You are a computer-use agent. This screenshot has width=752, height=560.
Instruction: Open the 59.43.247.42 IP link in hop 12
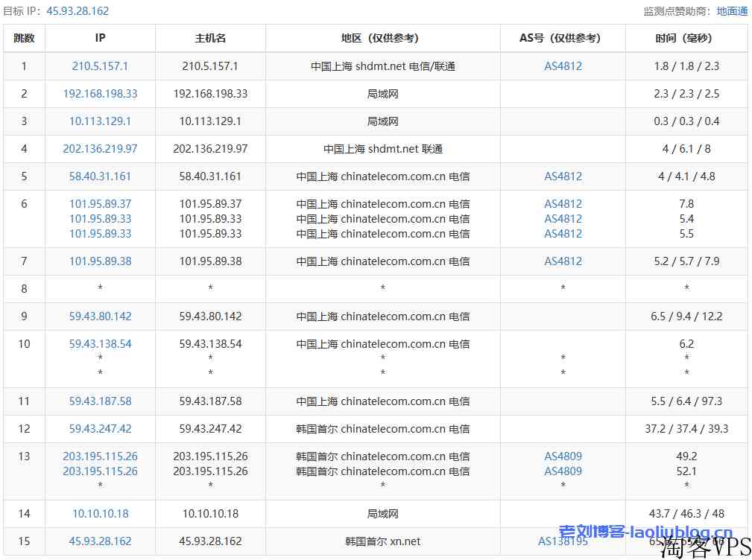[x=100, y=429]
